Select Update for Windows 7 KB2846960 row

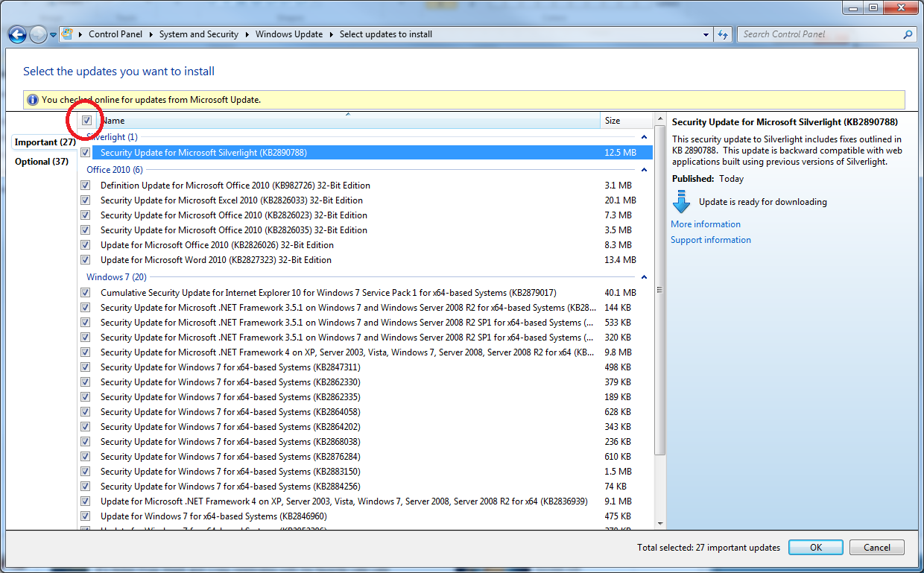point(366,516)
